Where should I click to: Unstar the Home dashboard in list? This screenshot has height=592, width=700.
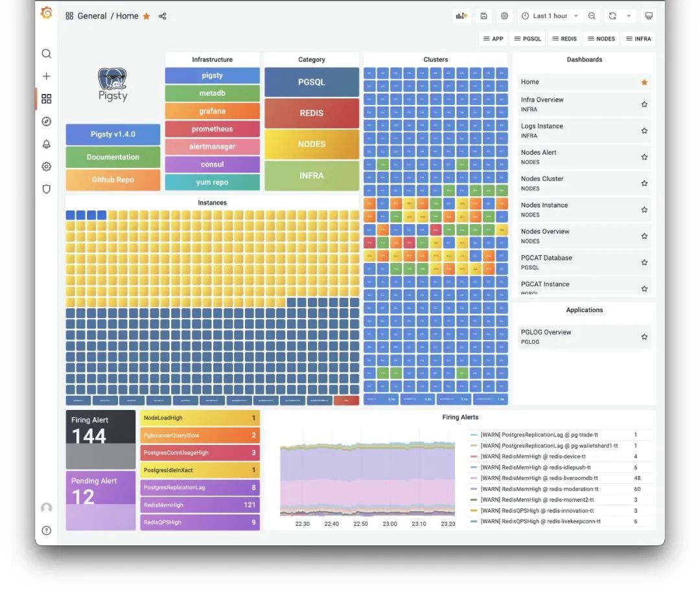pyautogui.click(x=644, y=82)
